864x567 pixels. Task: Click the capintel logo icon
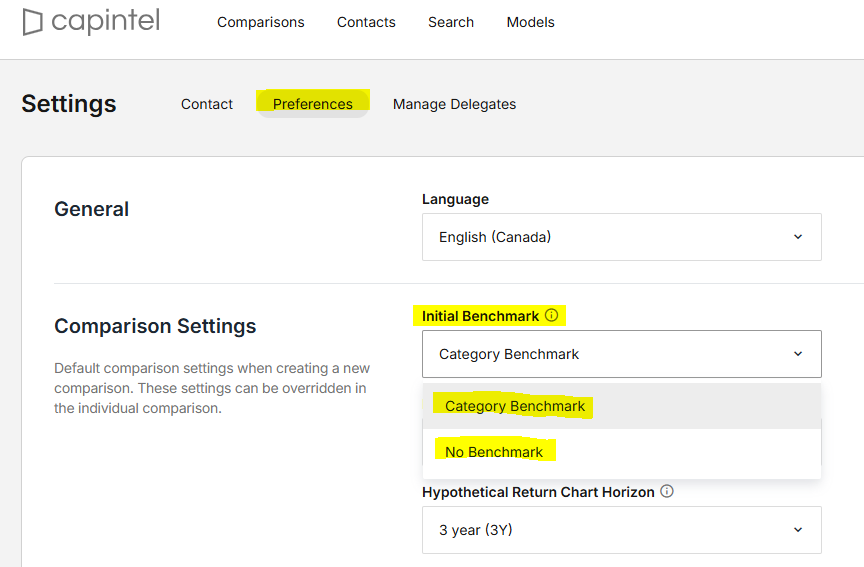pos(33,23)
